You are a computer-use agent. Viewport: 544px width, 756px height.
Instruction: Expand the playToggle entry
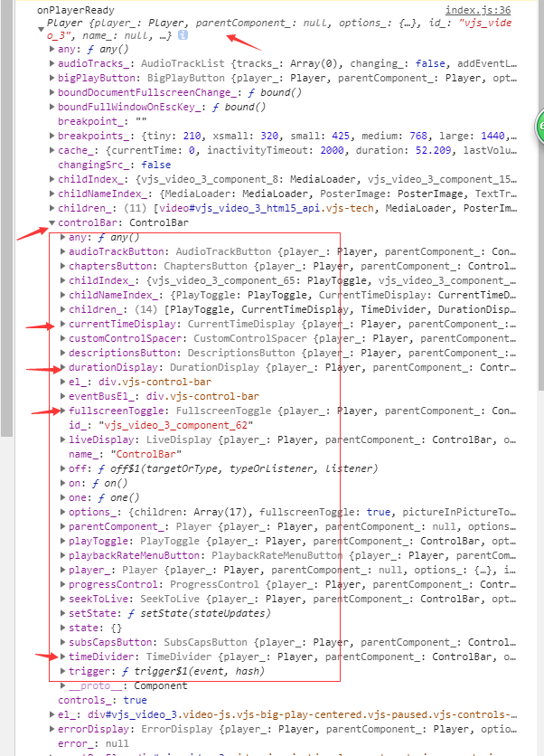tap(62, 541)
